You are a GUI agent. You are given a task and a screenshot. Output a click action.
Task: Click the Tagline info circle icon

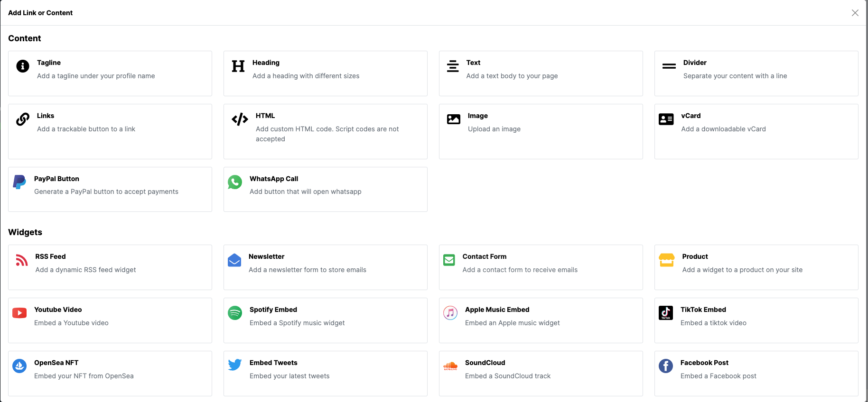23,66
